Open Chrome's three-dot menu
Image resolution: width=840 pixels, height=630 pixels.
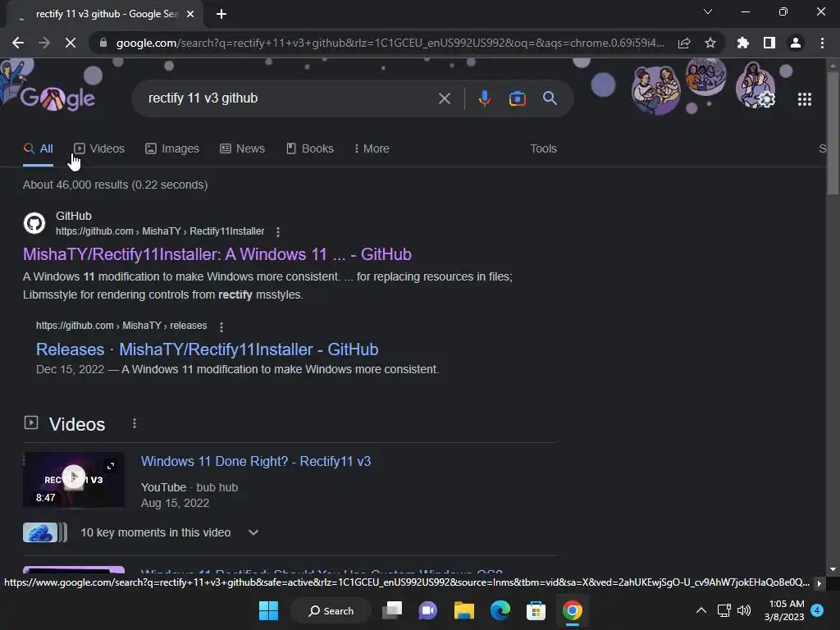click(x=822, y=43)
